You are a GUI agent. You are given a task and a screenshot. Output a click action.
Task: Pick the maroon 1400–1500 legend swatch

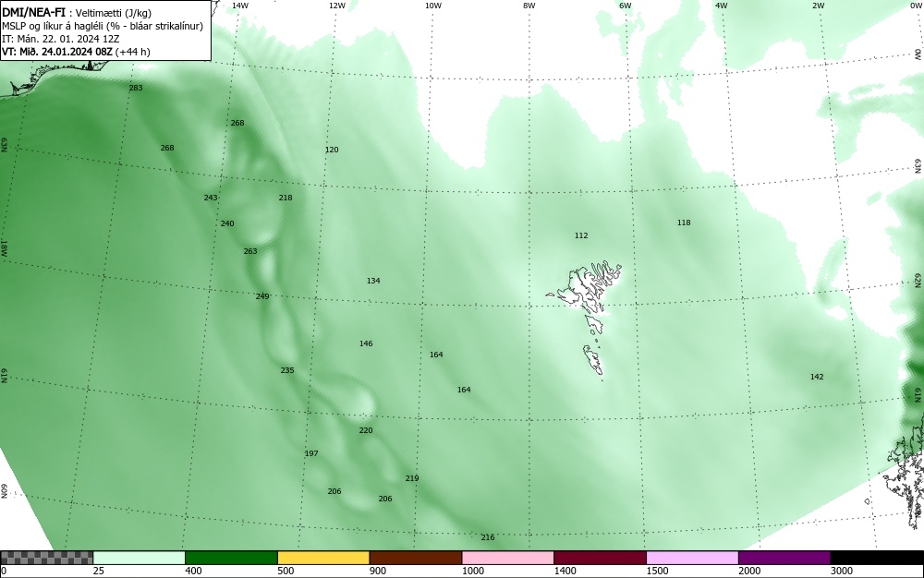click(600, 558)
